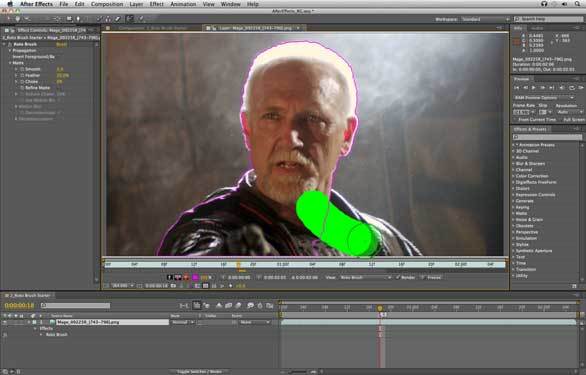Enable the From Current Time checkbox
This screenshot has height=375, width=586.
(516, 120)
